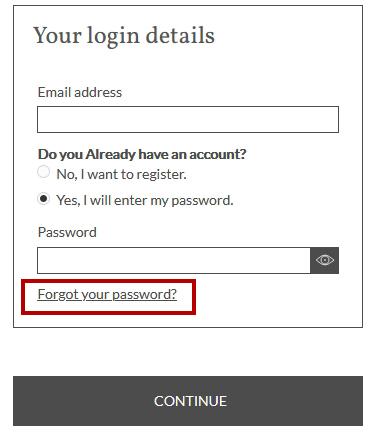380x439 pixels.
Task: Place cursor in the empty email box
Action: (x=188, y=119)
